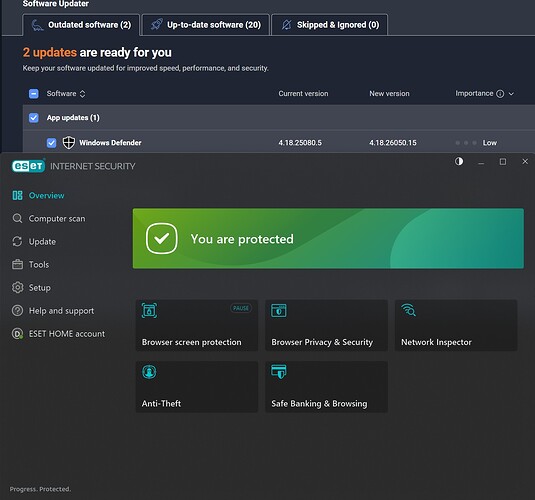Open the Importance sort dropdown arrow
535x500 pixels.
[511, 94]
